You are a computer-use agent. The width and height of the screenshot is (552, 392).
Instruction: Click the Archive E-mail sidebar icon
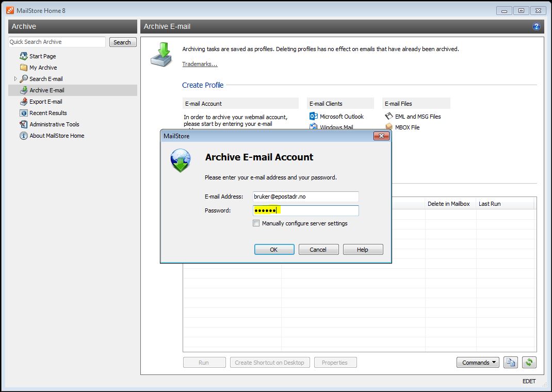click(x=24, y=90)
